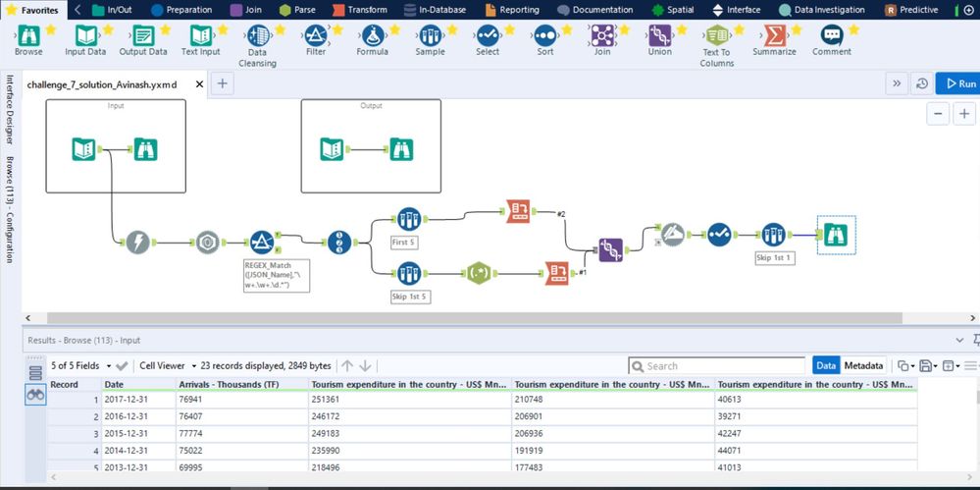Select the Sample tool in the palette
Viewport: 980px width, 490px height.
tap(430, 35)
